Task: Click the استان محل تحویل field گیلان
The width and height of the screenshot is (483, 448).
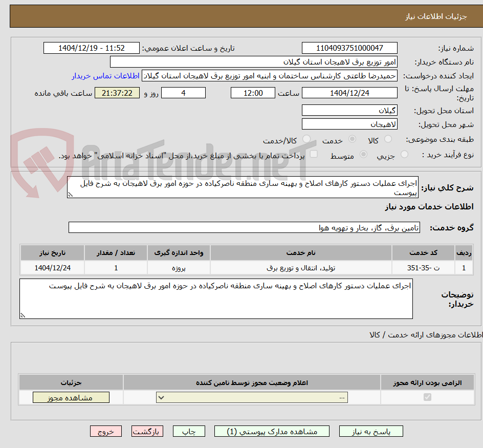Action: point(349,111)
